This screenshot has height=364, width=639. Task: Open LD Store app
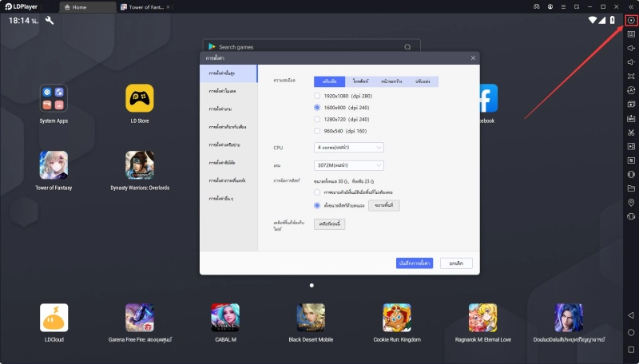tap(140, 98)
